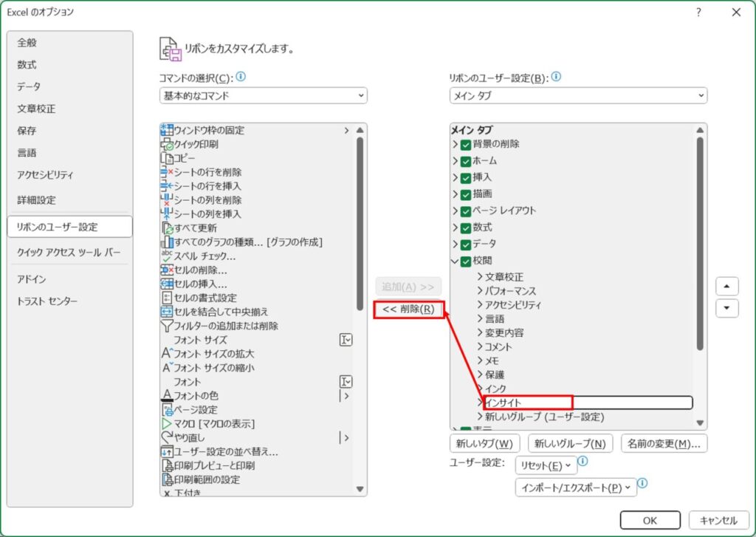This screenshot has height=537, width=756.
Task: Select the All Chart Types (すべてのグラフの種類) icon
Action: coord(168,242)
